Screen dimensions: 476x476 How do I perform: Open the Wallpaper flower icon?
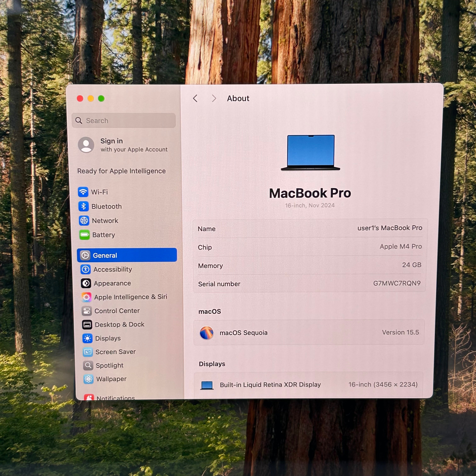click(x=89, y=379)
